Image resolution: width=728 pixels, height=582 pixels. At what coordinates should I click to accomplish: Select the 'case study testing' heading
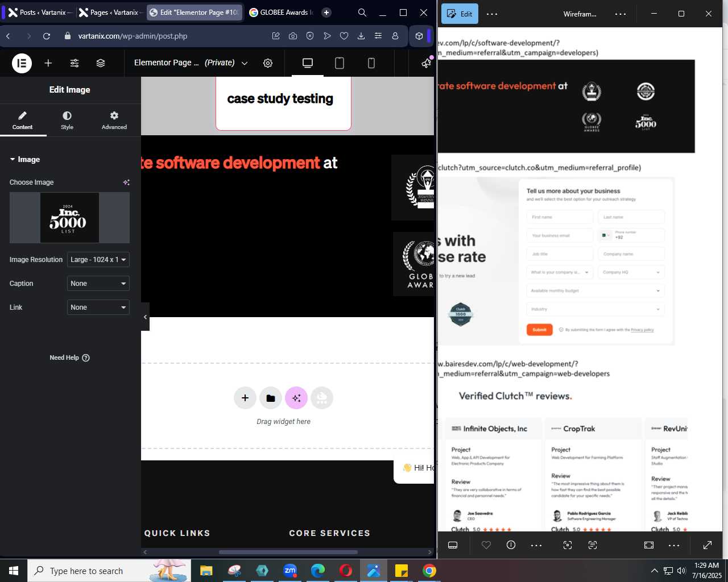click(280, 99)
